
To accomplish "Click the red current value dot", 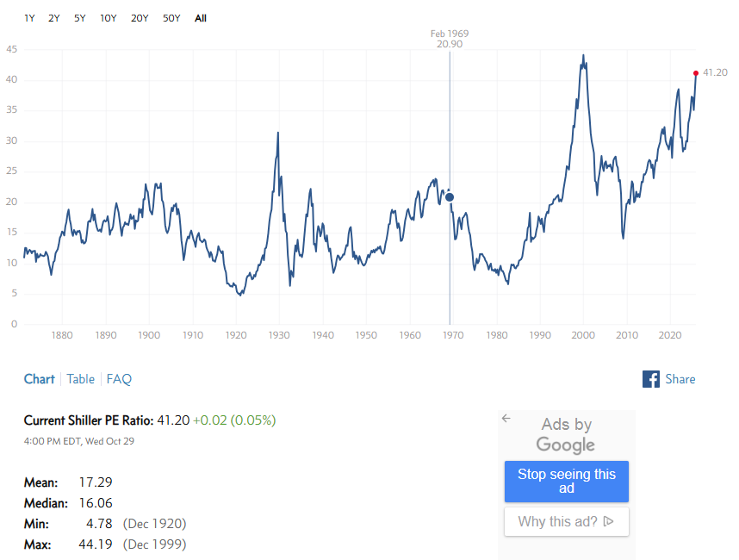I will coord(696,73).
